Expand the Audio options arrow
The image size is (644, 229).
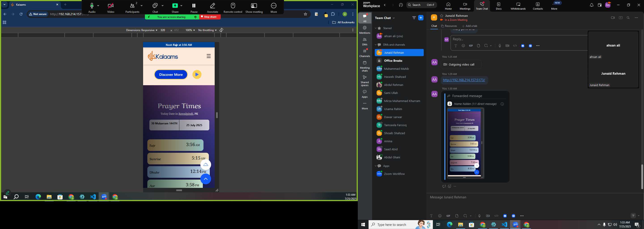[98, 6]
